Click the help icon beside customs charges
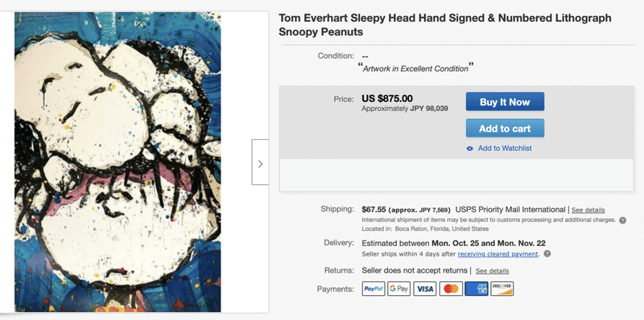 pyautogui.click(x=622, y=220)
